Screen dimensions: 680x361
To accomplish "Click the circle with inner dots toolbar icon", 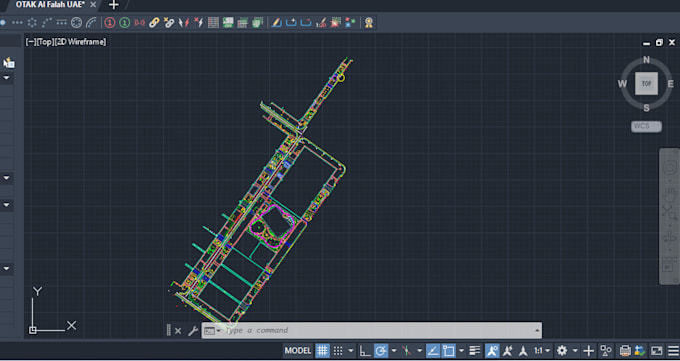I will (76, 22).
